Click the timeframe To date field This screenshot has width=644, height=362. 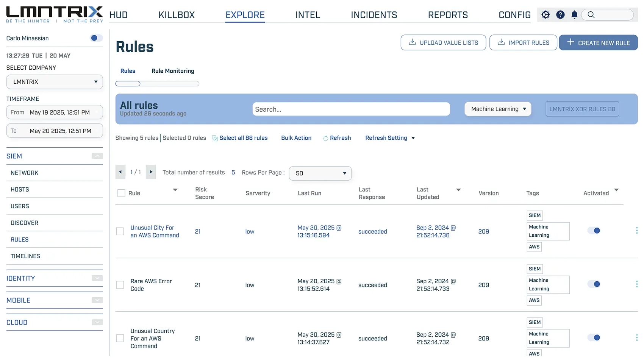(55, 131)
